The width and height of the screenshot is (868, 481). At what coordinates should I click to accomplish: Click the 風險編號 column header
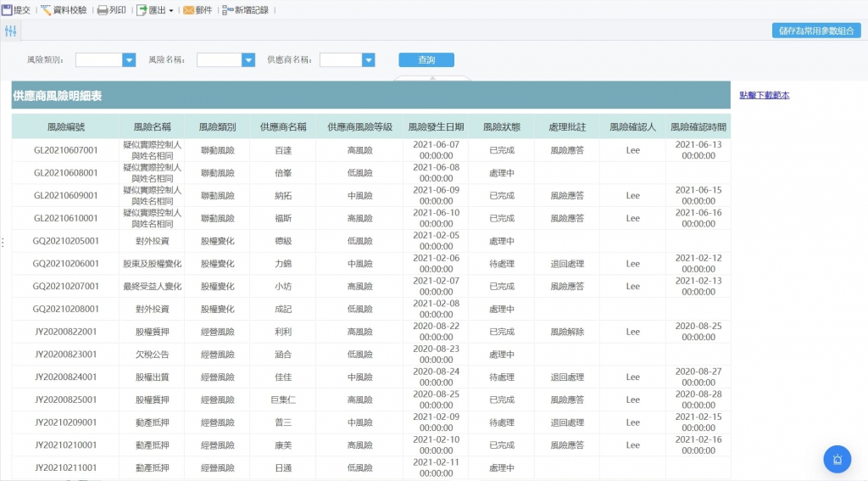tap(65, 127)
